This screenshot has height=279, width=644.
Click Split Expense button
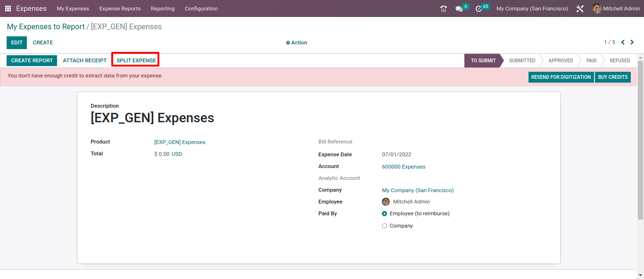[136, 60]
